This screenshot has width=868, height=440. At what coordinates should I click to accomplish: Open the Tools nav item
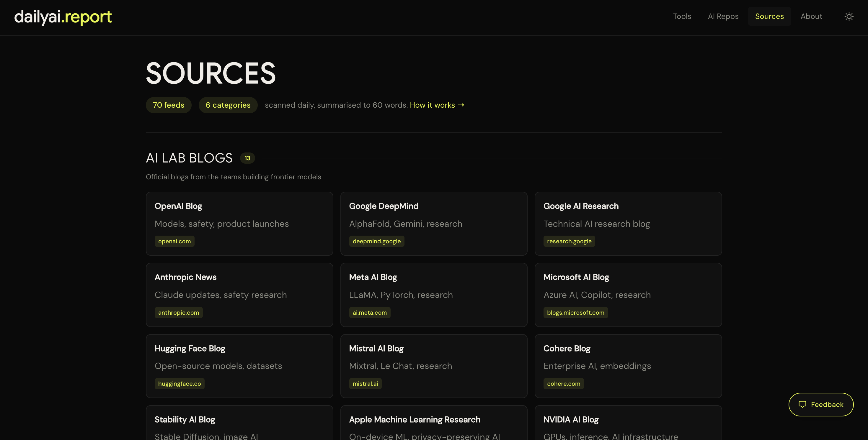tap(682, 16)
